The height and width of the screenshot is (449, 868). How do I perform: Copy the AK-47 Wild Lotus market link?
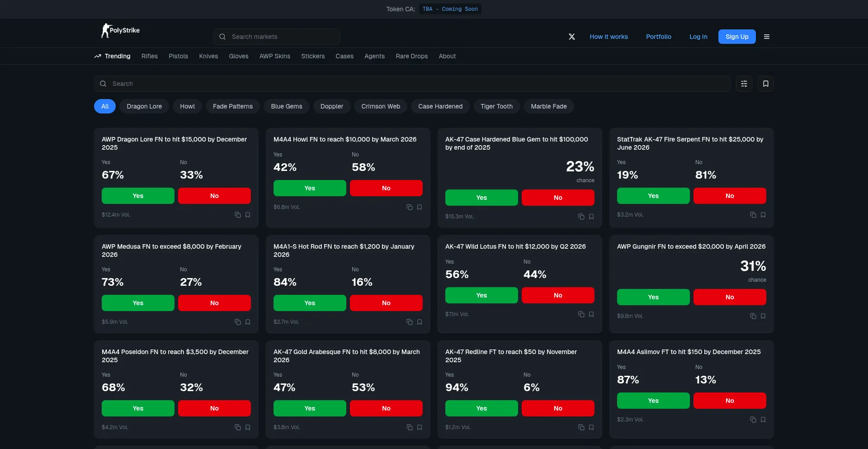tap(581, 314)
